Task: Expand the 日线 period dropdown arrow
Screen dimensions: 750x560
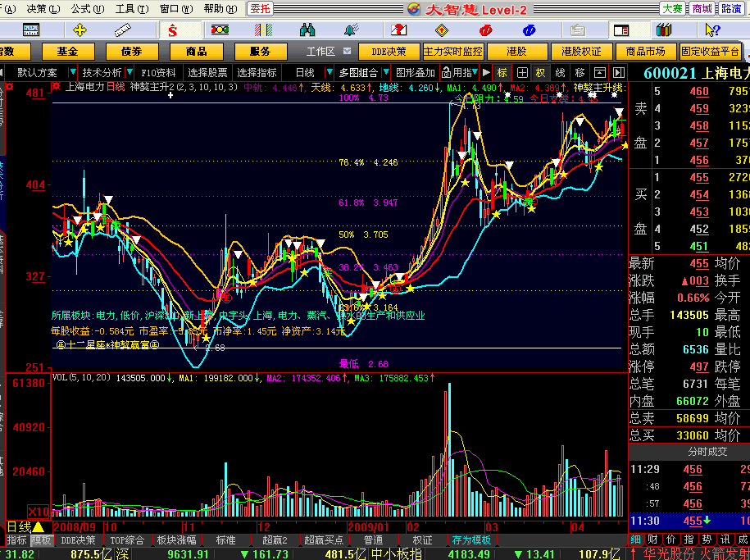Action: click(329, 72)
